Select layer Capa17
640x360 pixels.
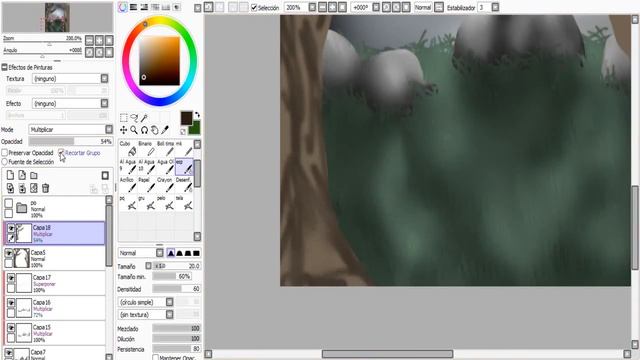tap(55, 283)
